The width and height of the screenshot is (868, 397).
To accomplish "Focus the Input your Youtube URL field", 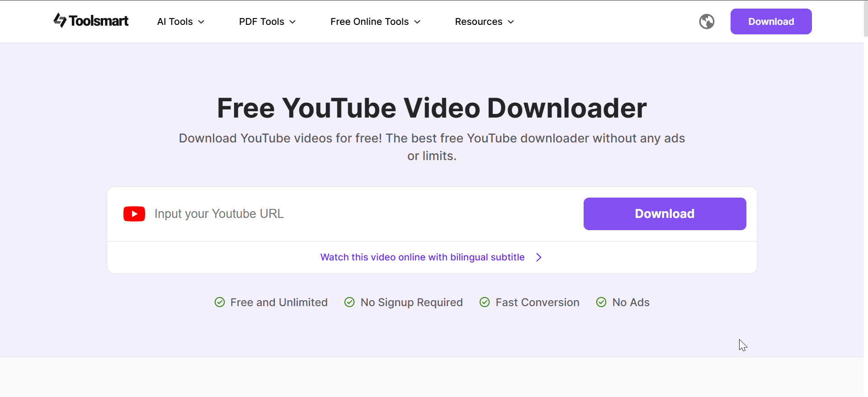I will [x=364, y=214].
